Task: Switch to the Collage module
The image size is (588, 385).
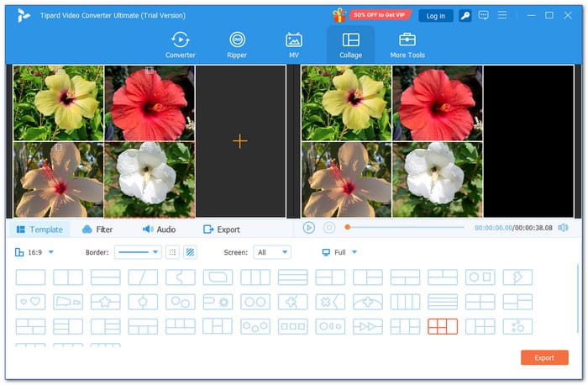Action: 350,45
